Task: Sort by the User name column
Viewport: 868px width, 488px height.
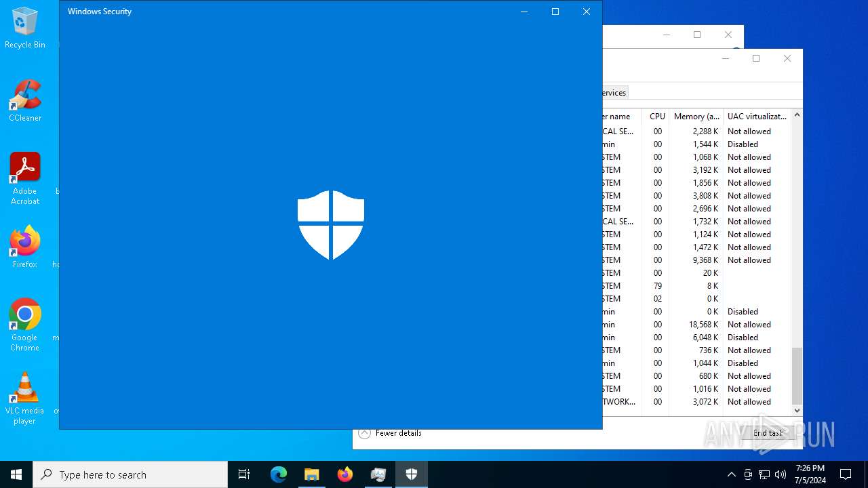Action: click(x=621, y=117)
